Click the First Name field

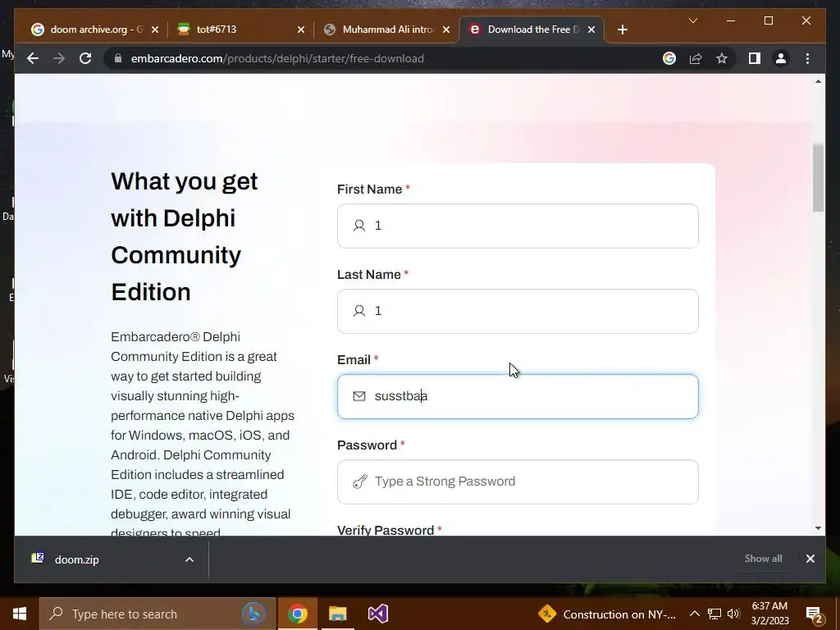518,226
